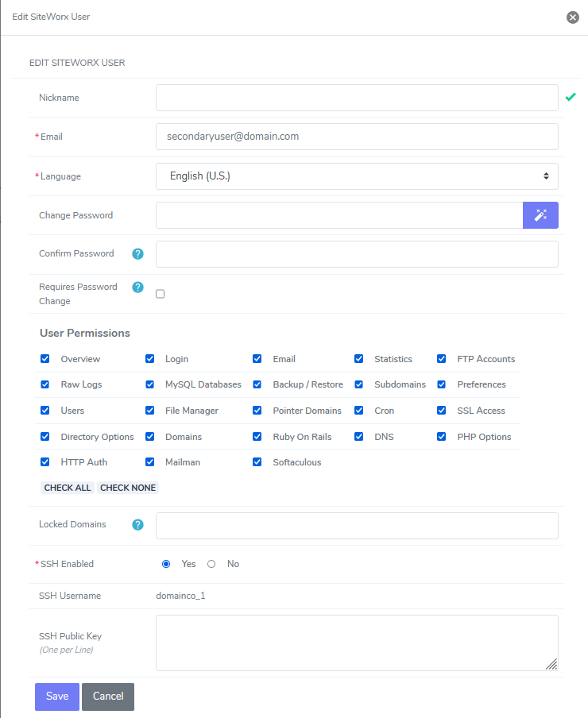This screenshot has width=588, height=718.
Task: Click inside the SSH Public Key textarea
Action: pos(357,642)
